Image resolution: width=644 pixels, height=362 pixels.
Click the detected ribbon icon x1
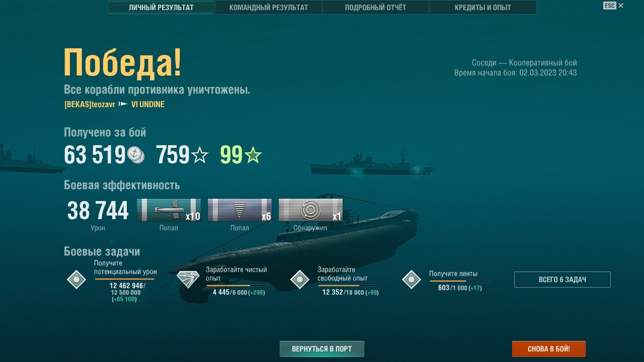[310, 210]
